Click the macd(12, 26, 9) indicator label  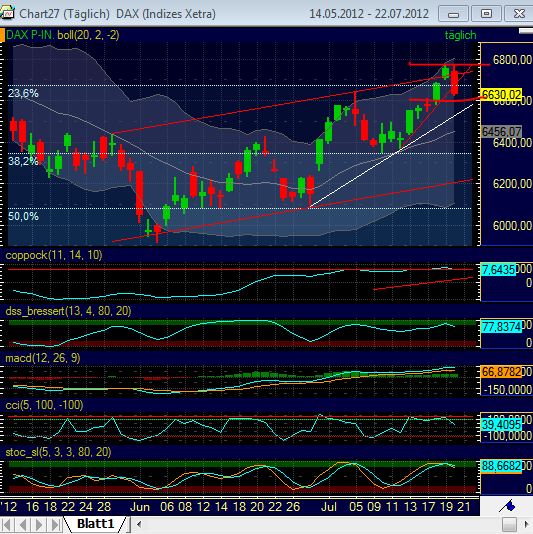(x=43, y=358)
